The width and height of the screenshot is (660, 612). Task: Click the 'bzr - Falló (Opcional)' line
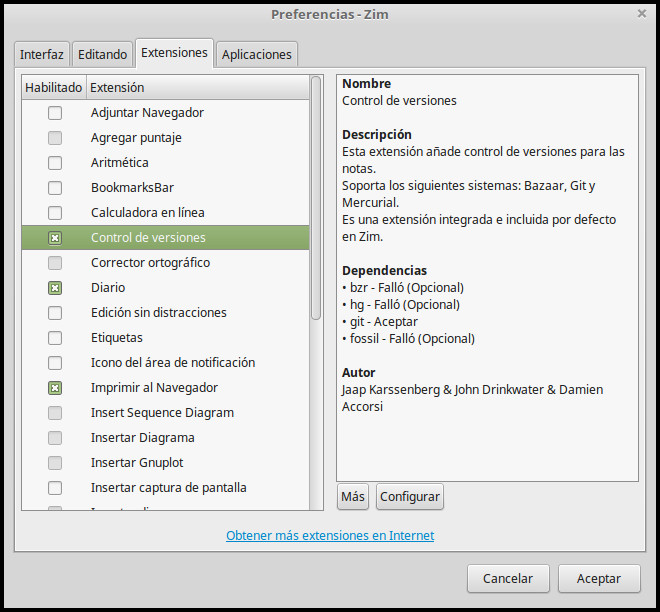(403, 288)
